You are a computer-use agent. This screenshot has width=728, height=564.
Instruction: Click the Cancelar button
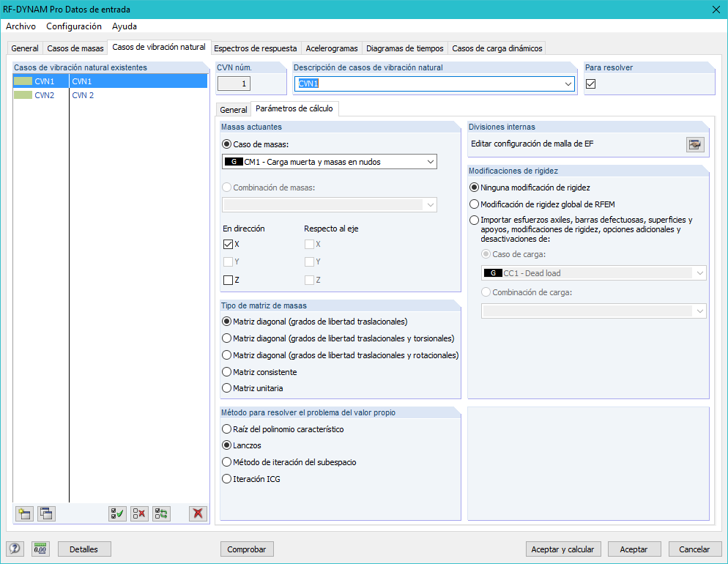point(694,549)
